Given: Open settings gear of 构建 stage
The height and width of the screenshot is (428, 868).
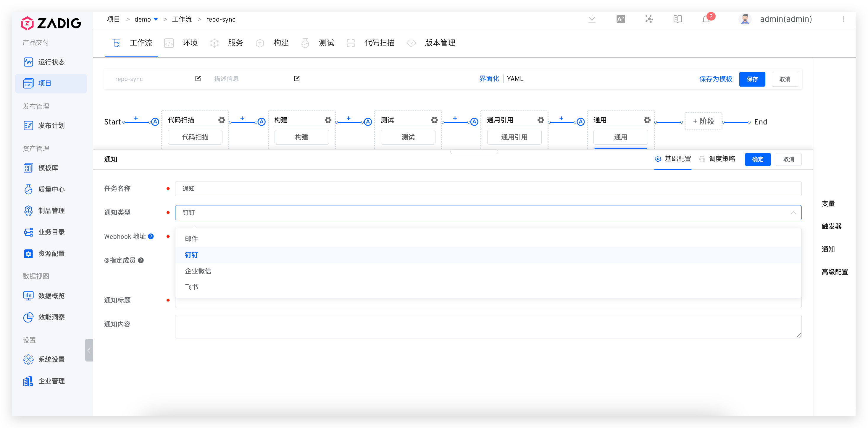Looking at the screenshot, I should pyautogui.click(x=328, y=120).
